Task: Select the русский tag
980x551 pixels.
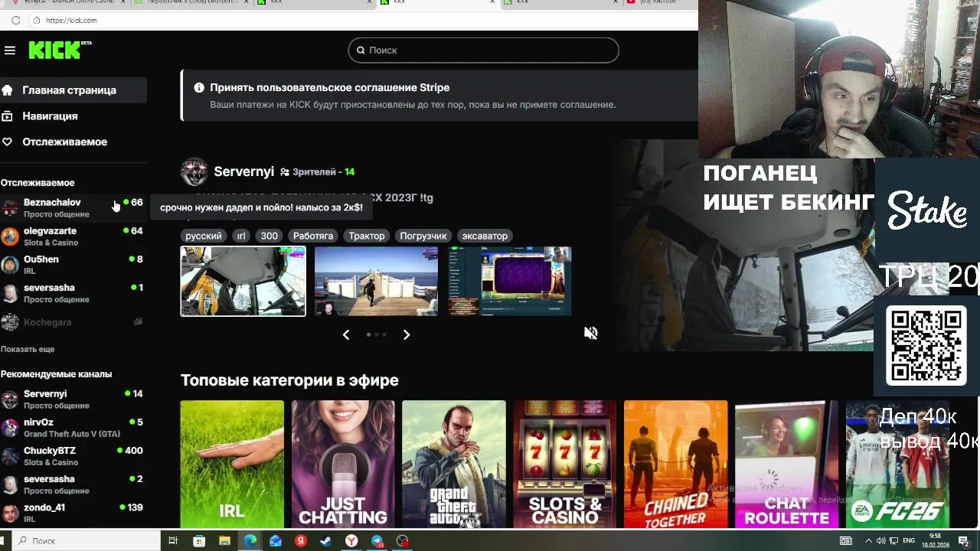Action: [204, 236]
